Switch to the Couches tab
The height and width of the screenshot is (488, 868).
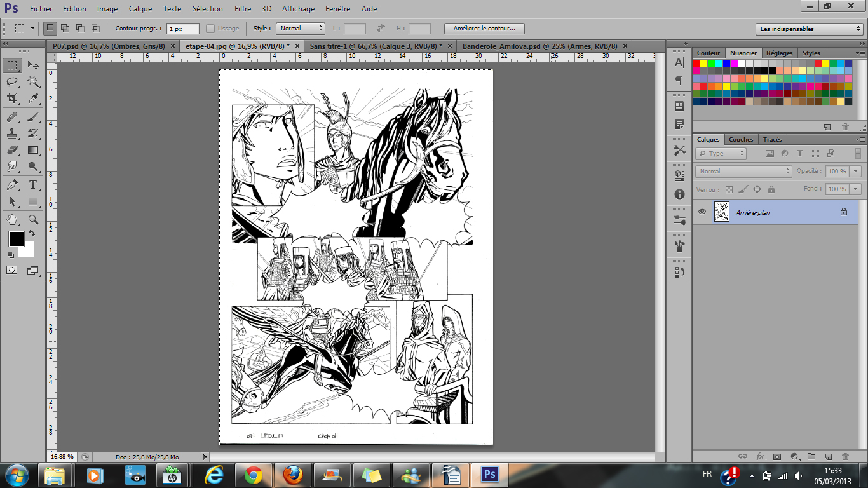[x=741, y=139]
